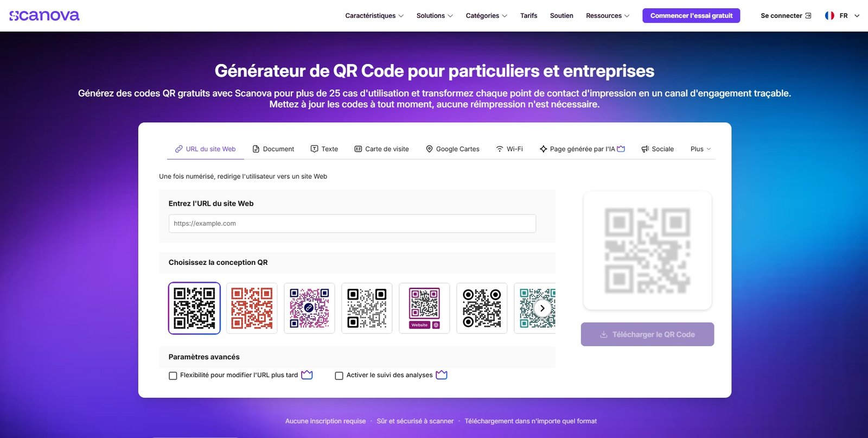Image resolution: width=868 pixels, height=438 pixels.
Task: Click the Scanova logo
Action: click(44, 16)
